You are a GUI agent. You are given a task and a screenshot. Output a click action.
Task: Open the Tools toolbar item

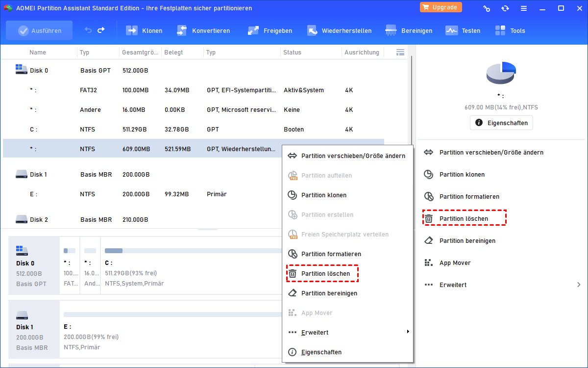point(510,30)
